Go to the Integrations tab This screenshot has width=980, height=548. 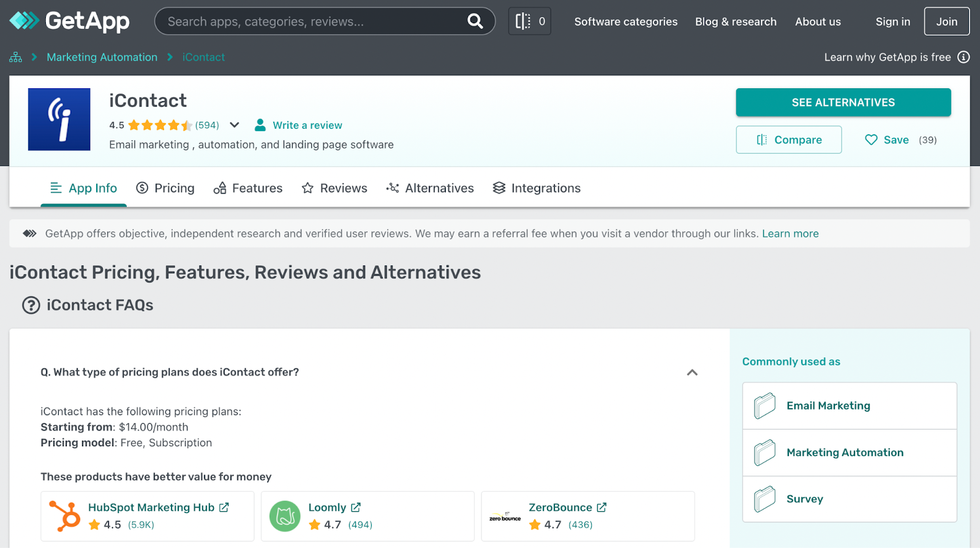pos(537,188)
